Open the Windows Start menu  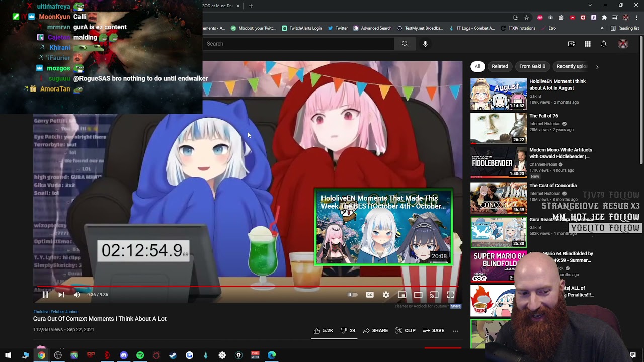tap(8, 355)
